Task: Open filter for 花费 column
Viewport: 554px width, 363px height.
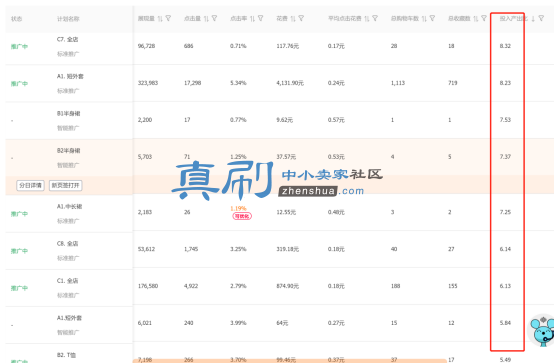Action: [x=301, y=18]
